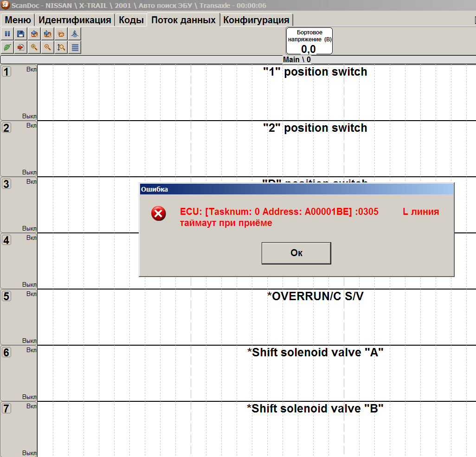Click the "L линия" text in the error
Viewport: 476px width, 457px height.
coord(421,212)
